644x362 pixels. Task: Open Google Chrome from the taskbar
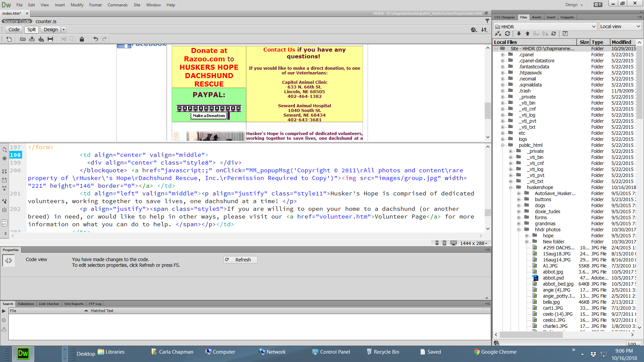tap(495, 352)
